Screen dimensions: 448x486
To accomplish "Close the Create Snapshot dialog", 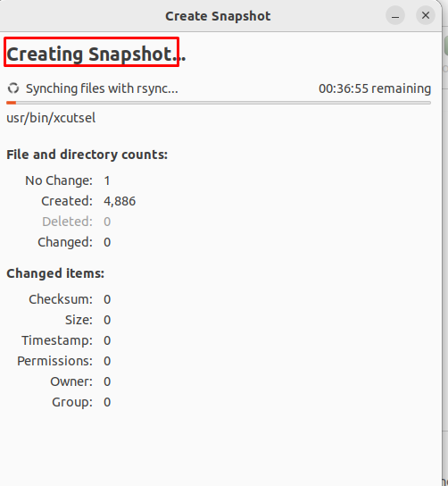I will [426, 15].
